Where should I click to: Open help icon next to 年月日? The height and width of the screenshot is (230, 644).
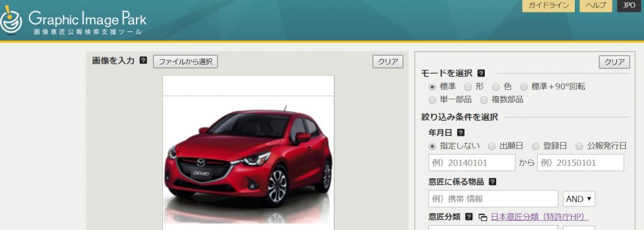pos(461,133)
